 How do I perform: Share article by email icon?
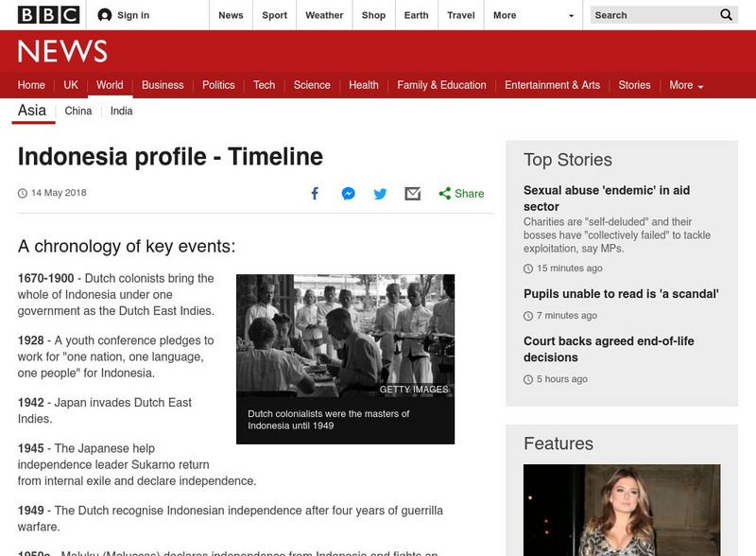413,194
